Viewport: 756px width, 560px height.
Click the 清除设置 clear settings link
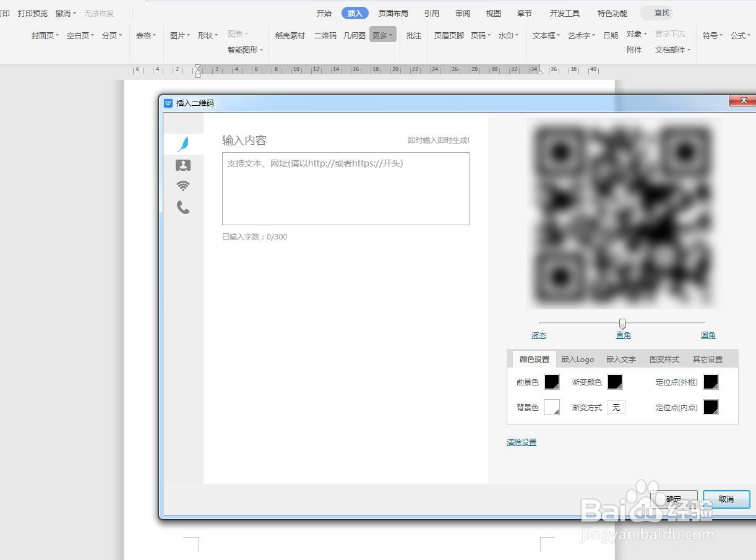pos(522,442)
